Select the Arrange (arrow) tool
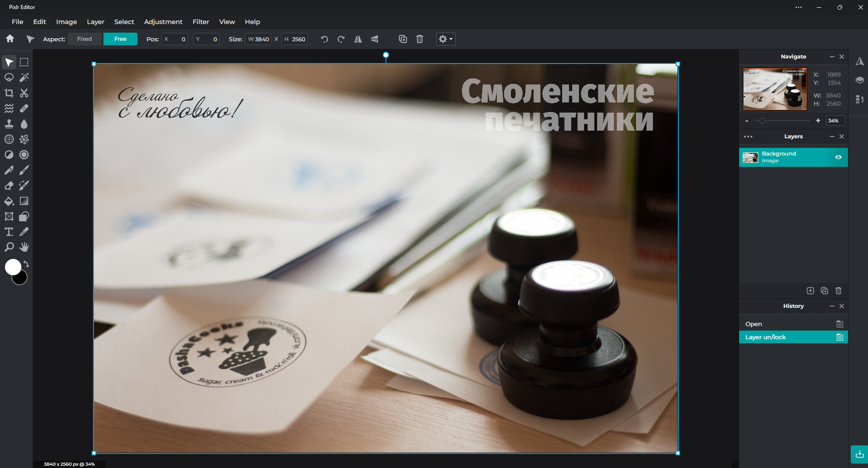The height and width of the screenshot is (468, 868). (9, 62)
